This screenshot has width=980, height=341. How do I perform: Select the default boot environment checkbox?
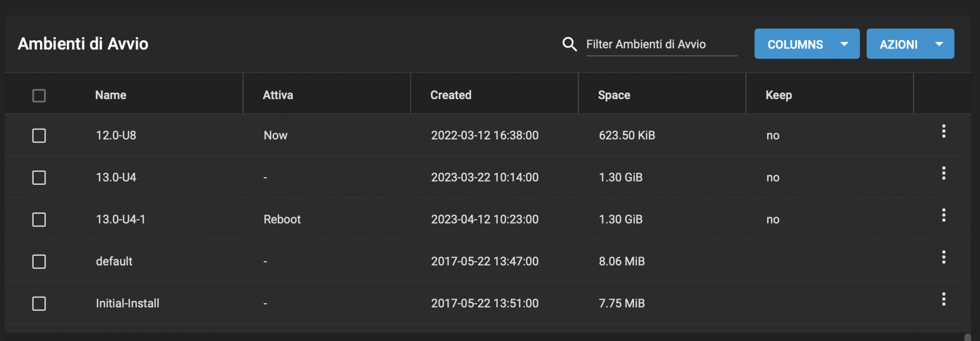(39, 261)
